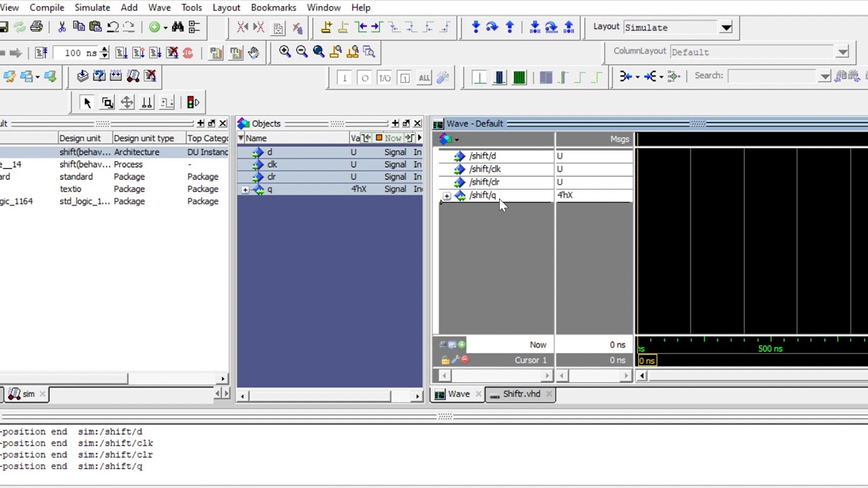The width and height of the screenshot is (868, 488).
Task: Click the Find Next Transition icon
Action: point(376,27)
